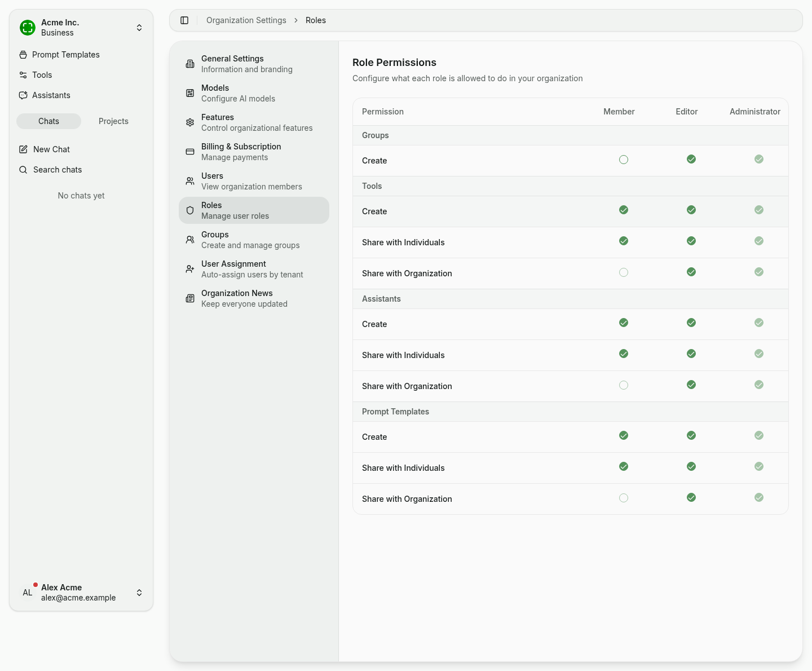Switch to the Chats tab
This screenshot has width=812, height=671.
click(x=48, y=121)
